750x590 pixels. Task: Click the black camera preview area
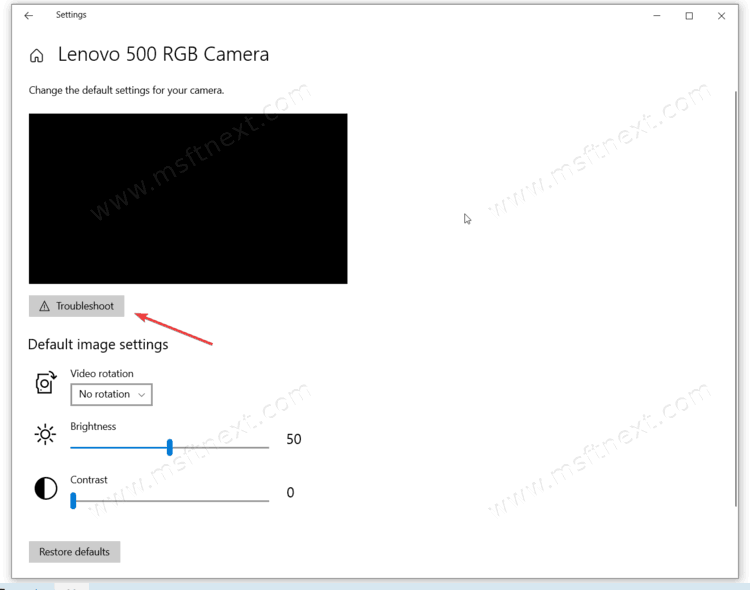(188, 199)
